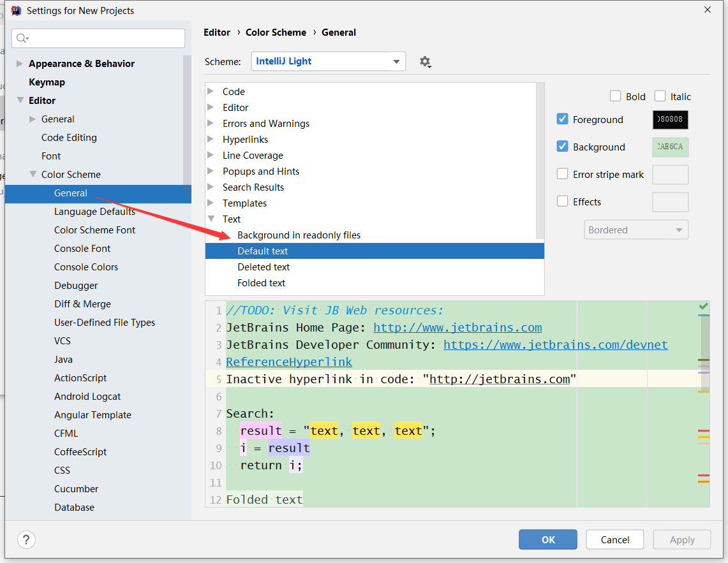
Task: Select Deleted text in list
Action: 264,267
